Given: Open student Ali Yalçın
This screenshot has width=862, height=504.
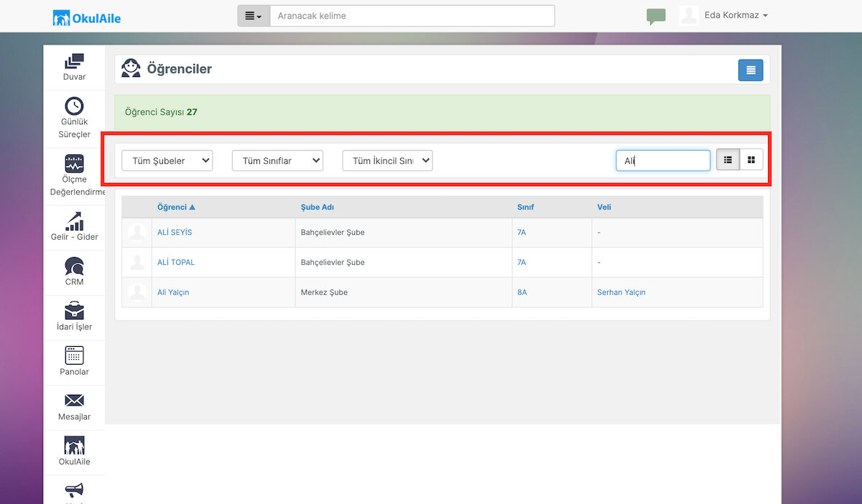Looking at the screenshot, I should tap(173, 293).
